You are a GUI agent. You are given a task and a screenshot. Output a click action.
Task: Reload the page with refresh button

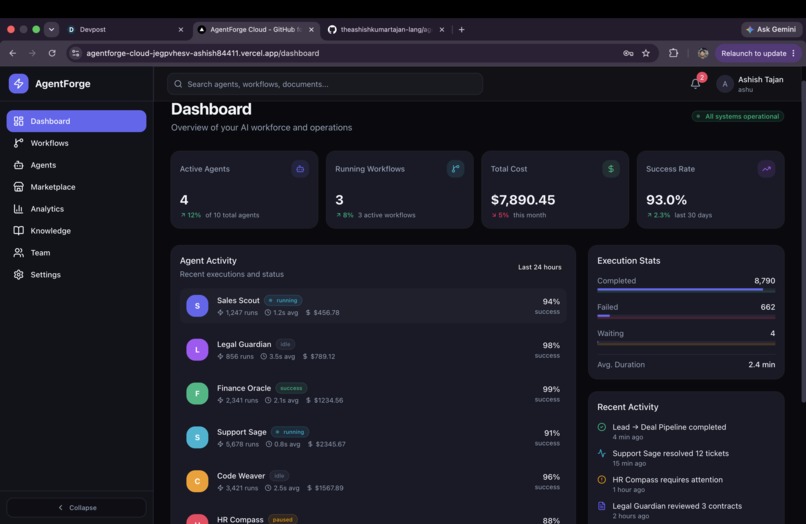(x=52, y=53)
